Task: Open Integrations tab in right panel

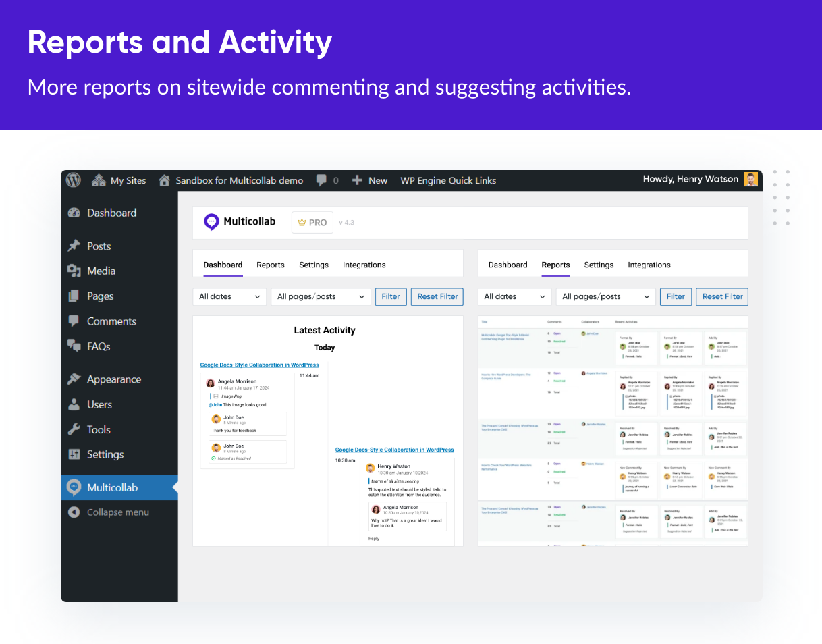Action: tap(649, 265)
